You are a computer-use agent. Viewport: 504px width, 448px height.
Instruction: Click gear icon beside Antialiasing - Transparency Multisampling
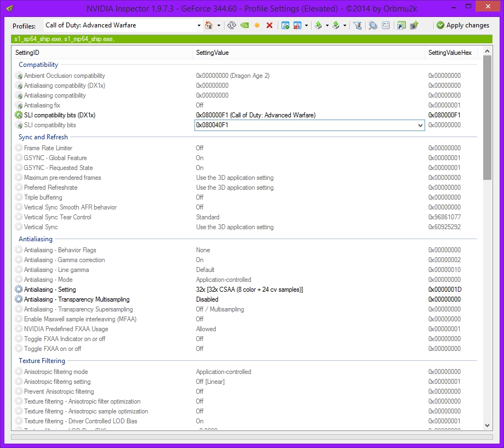pos(19,299)
